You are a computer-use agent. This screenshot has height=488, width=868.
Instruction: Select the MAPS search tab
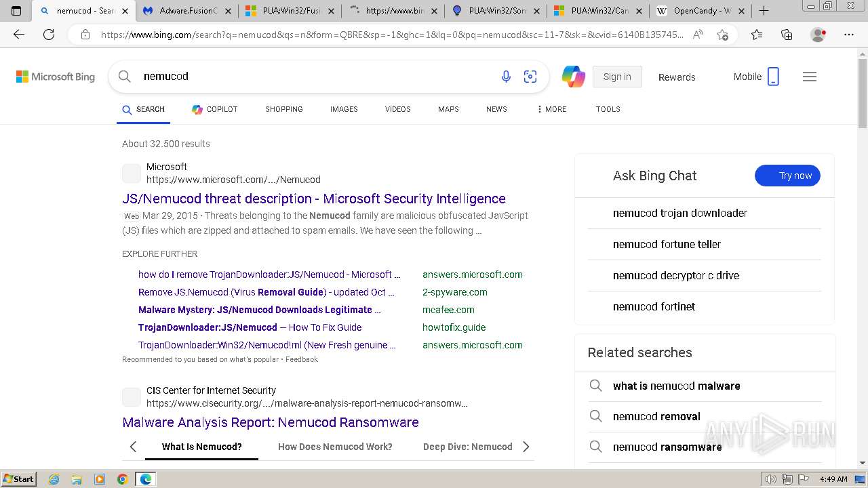pyautogui.click(x=448, y=109)
